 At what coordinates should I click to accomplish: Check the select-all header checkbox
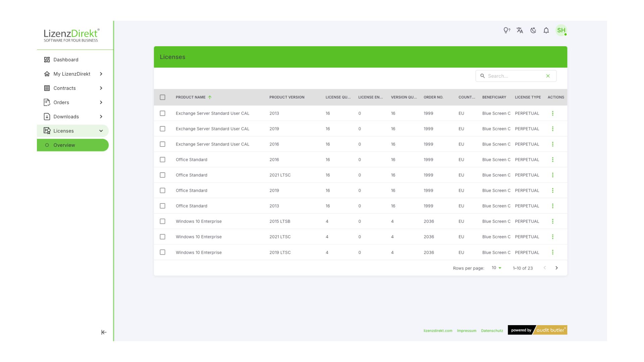pyautogui.click(x=162, y=97)
